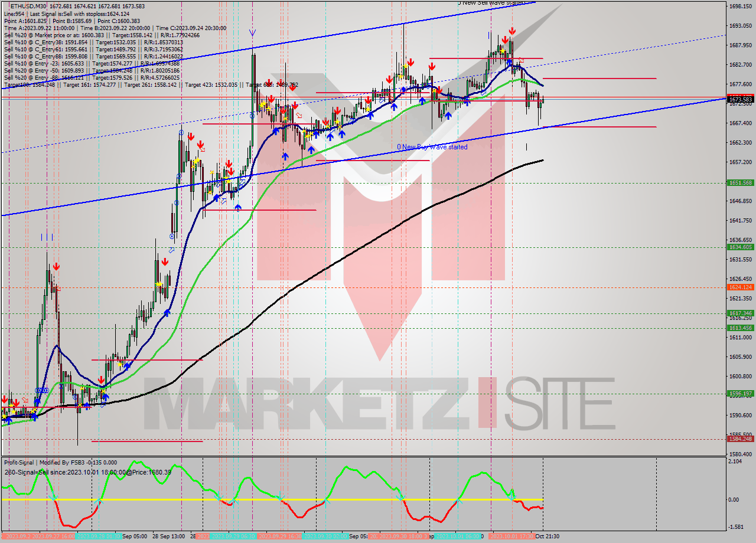Image resolution: width=756 pixels, height=543 pixels.
Task: Click the 1611.000 price axis label
Action: (x=740, y=338)
